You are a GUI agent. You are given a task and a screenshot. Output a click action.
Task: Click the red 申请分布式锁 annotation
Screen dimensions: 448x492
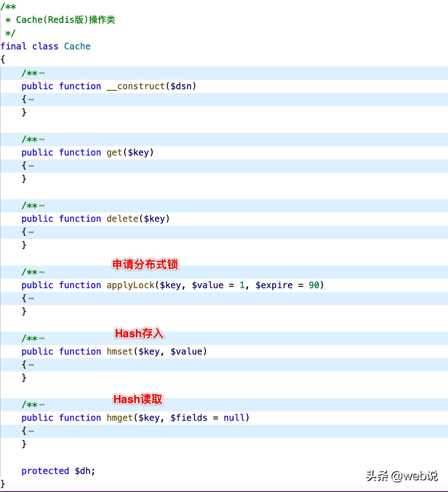(145, 264)
